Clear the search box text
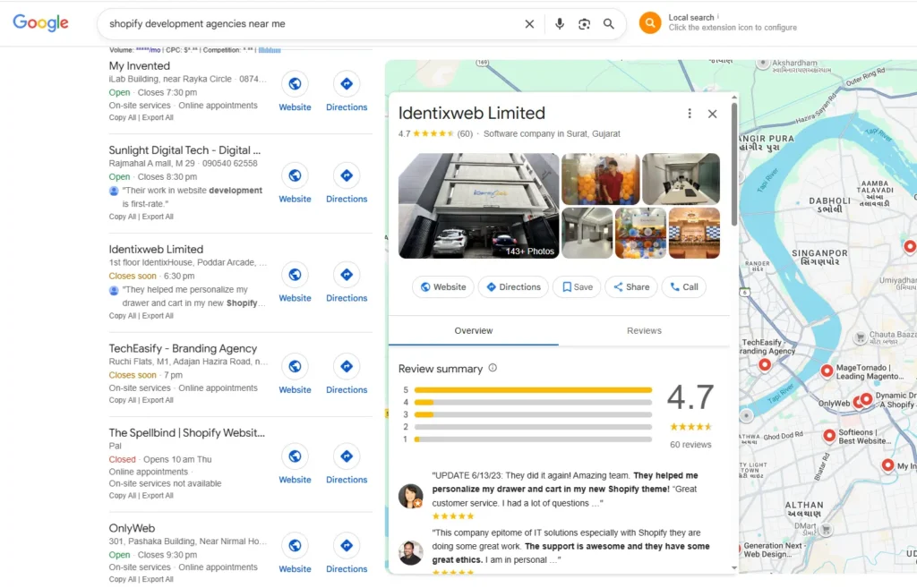This screenshot has height=588, width=917. point(529,24)
